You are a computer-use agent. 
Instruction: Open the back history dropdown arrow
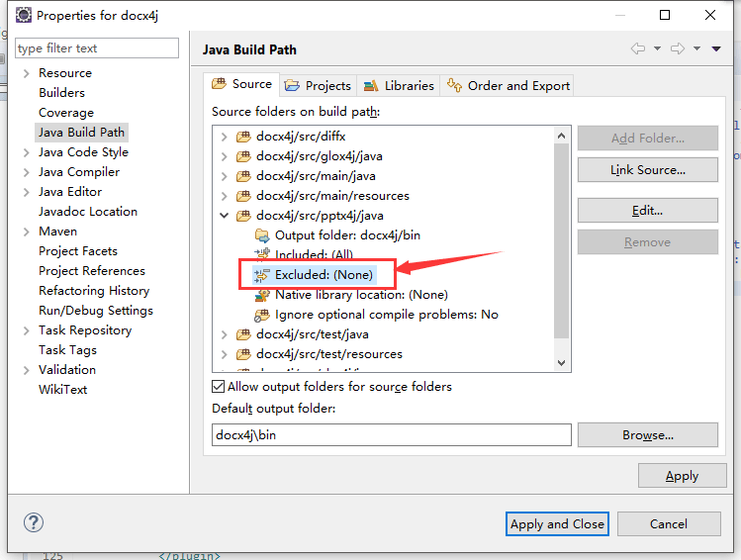tap(657, 48)
